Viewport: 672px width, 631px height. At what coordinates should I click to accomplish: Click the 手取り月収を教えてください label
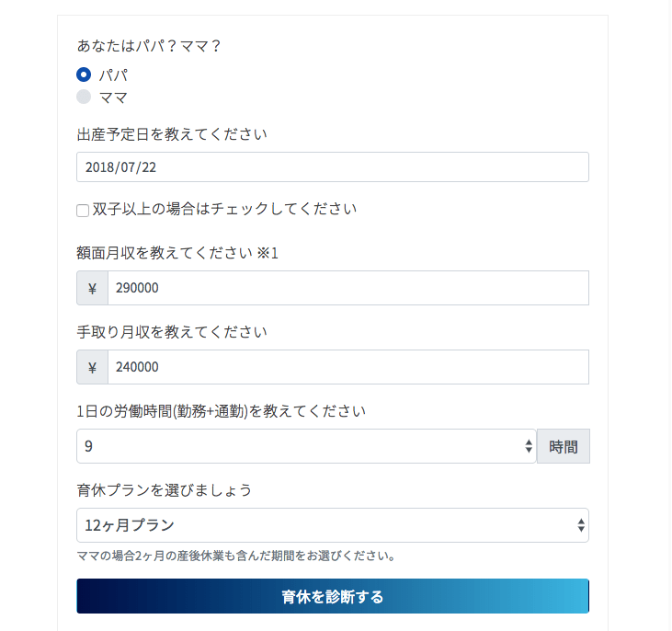[172, 331]
